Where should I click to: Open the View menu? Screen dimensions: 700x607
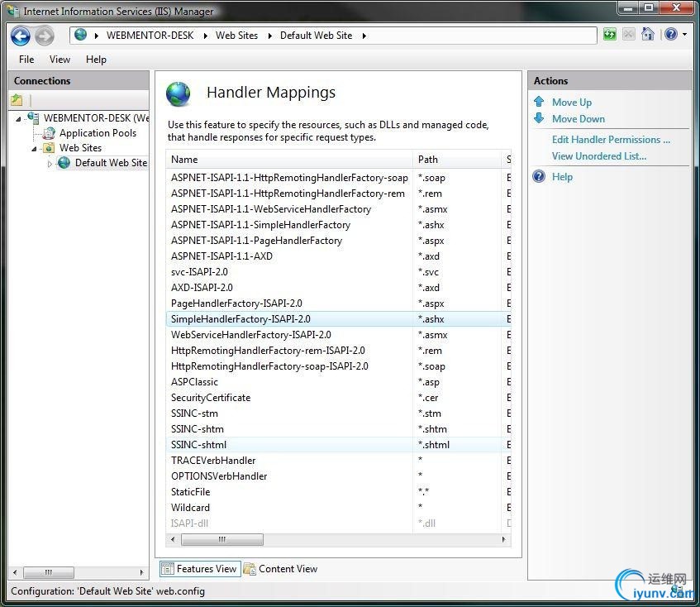tap(60, 60)
